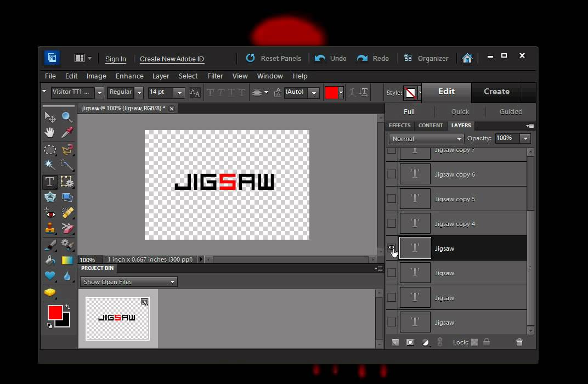Select the Smart Brush gears tool
The image size is (588, 384).
pos(67,245)
